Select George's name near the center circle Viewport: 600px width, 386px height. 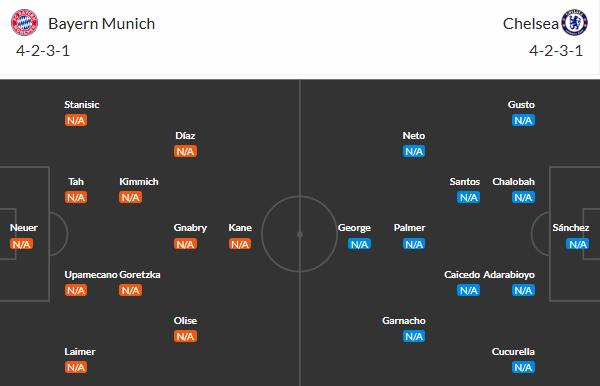coord(354,228)
